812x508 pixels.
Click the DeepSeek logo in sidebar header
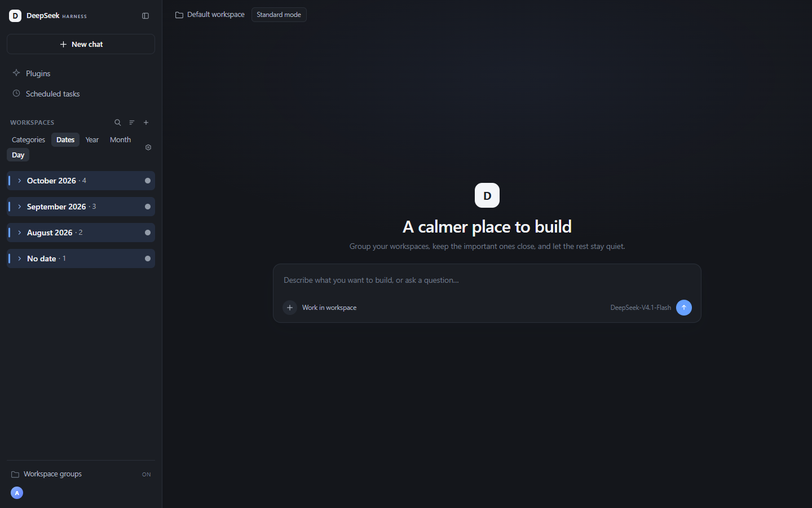15,16
